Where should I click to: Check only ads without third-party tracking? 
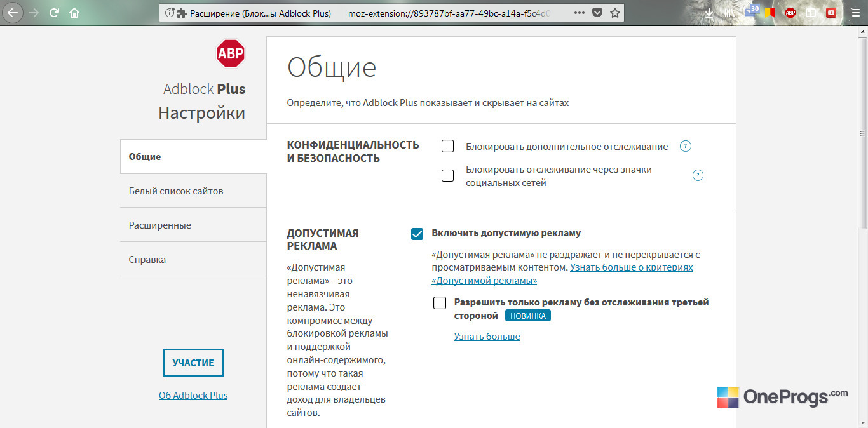[440, 303]
